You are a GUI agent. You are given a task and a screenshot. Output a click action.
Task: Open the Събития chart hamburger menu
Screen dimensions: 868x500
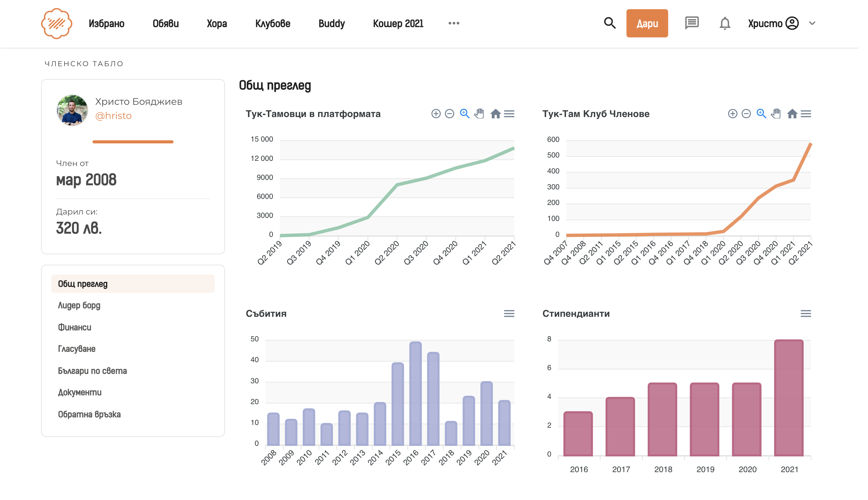[509, 313]
